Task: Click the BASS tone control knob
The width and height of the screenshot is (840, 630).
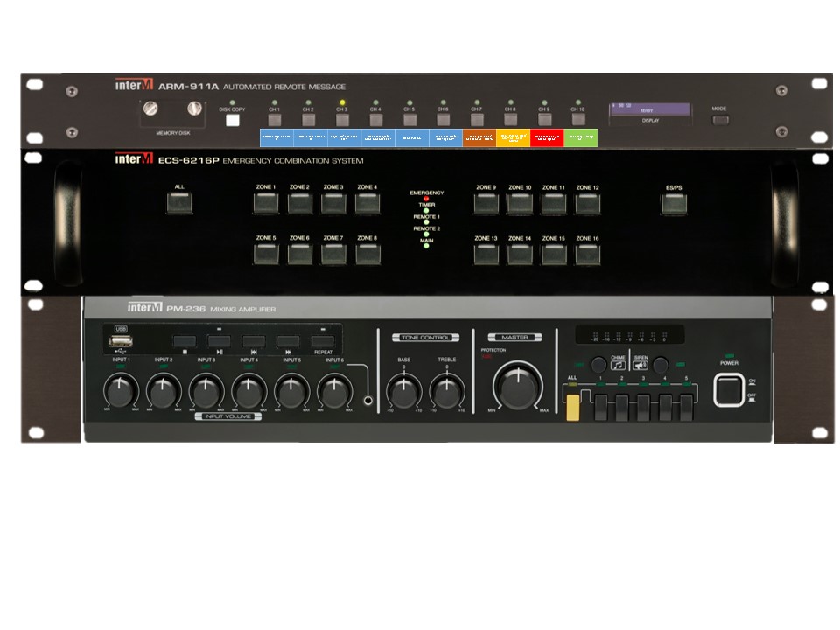Action: pos(404,392)
